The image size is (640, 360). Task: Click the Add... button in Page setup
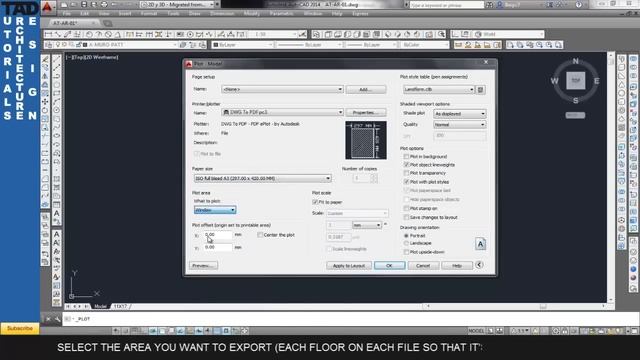point(366,89)
